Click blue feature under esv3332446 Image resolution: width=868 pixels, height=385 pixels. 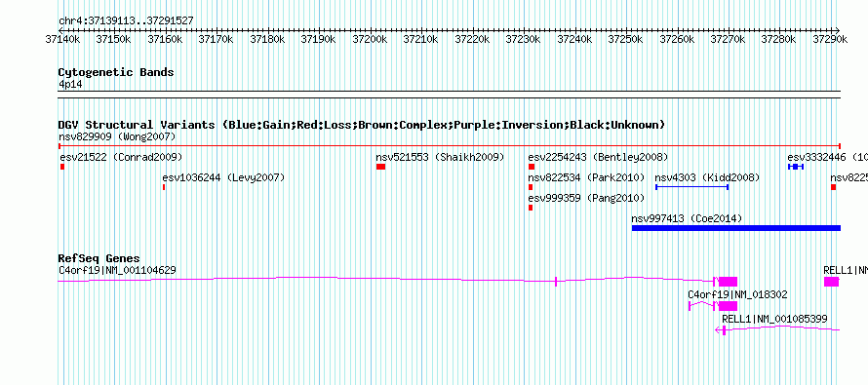coord(796,167)
